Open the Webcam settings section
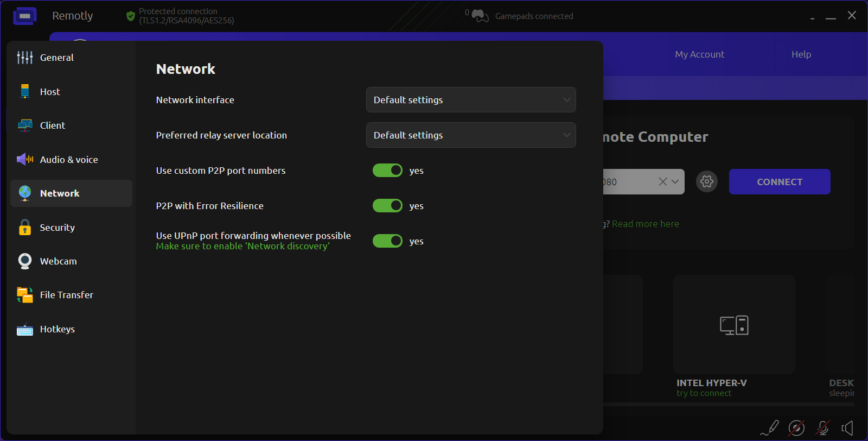This screenshot has height=441, width=868. pyautogui.click(x=58, y=261)
